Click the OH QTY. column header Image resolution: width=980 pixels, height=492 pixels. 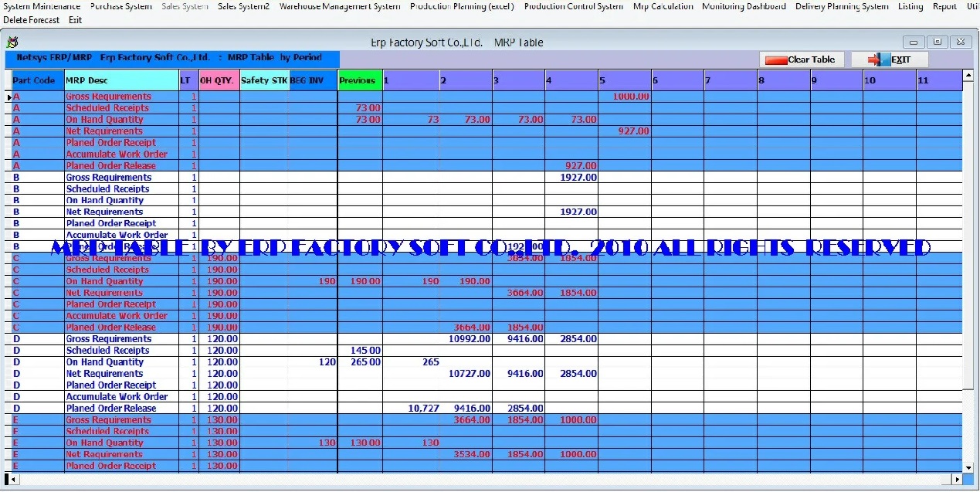(218, 80)
